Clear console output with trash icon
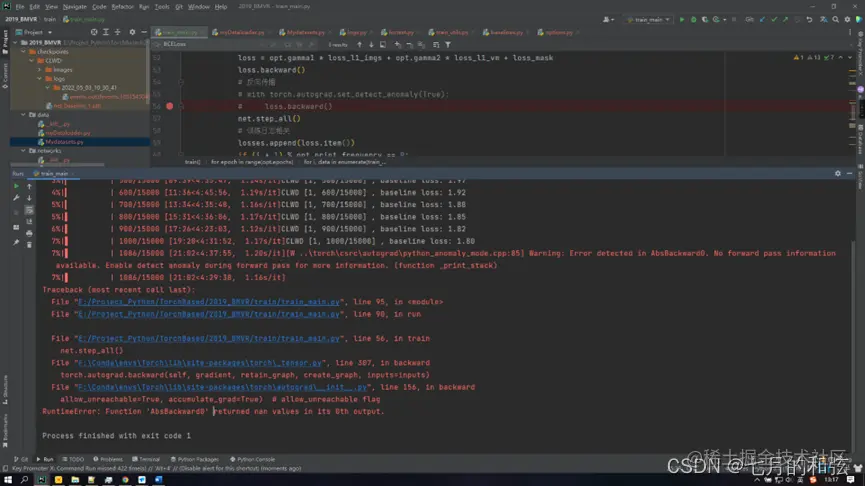Image resolution: width=865 pixels, height=486 pixels. point(29,245)
